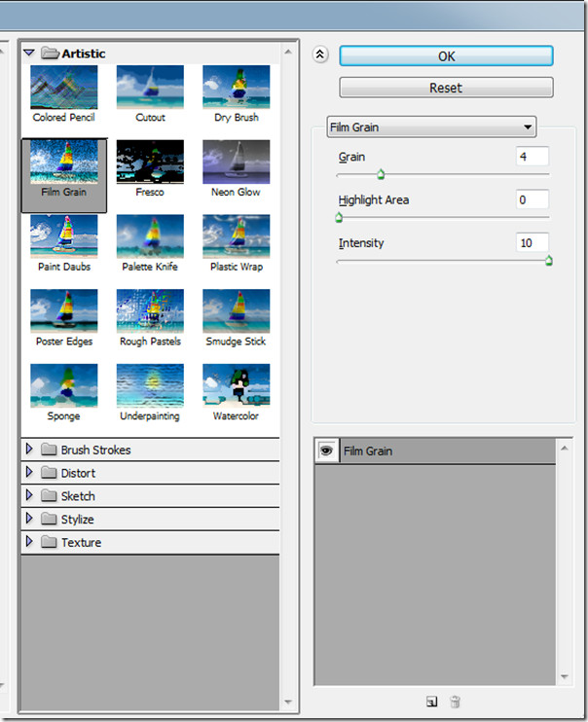Select the Smudge Stick filter

click(236, 311)
